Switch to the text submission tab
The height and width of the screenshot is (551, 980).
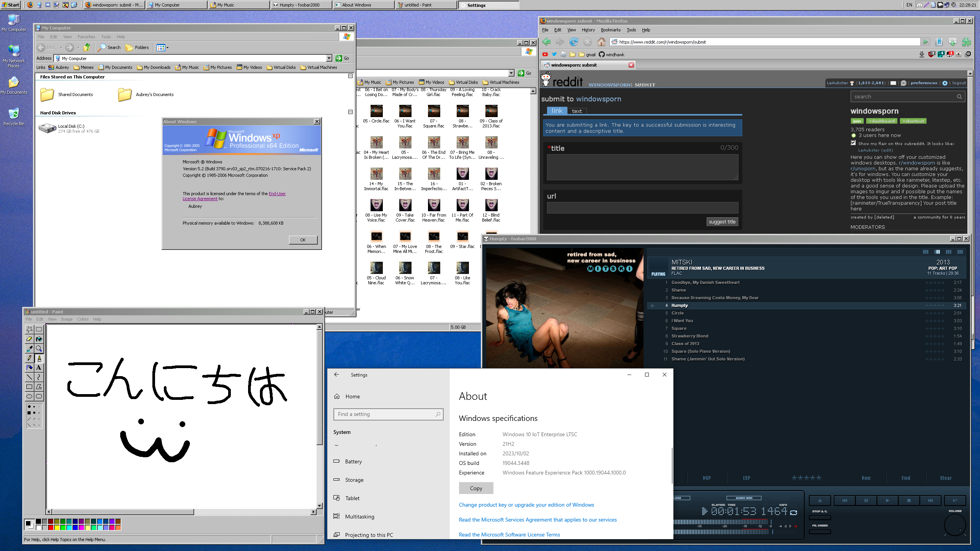[577, 111]
